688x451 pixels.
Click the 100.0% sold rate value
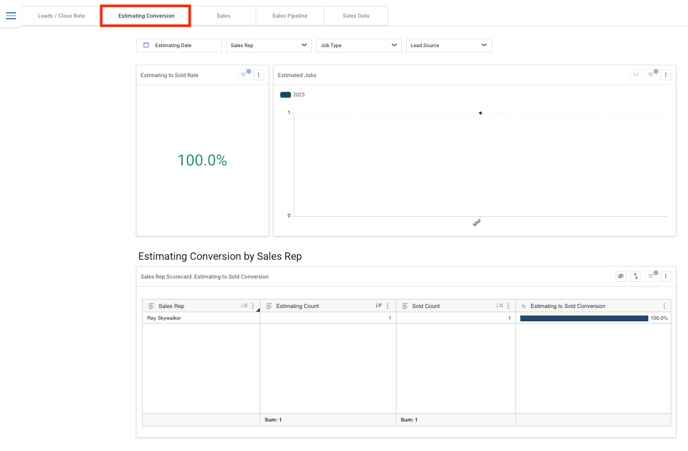pos(202,160)
